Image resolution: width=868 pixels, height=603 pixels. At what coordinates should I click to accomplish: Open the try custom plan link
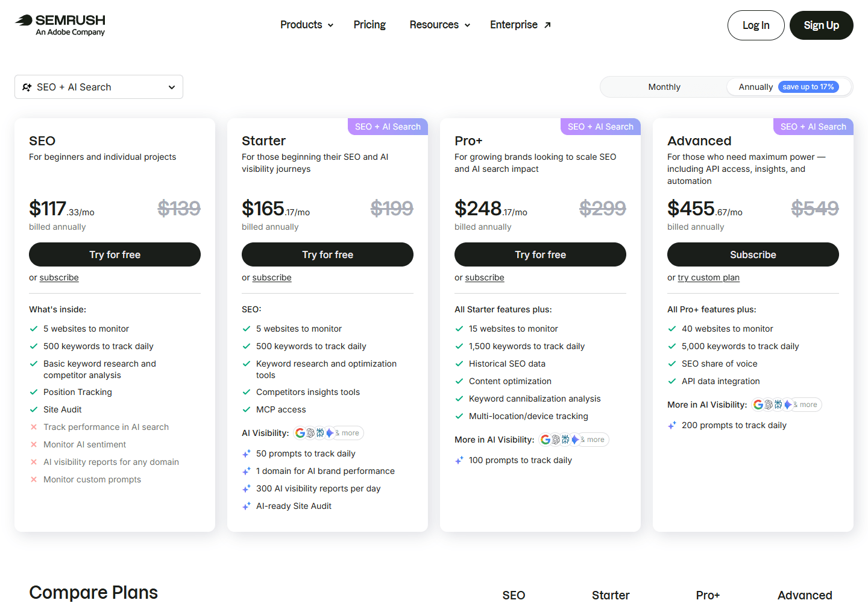pos(709,277)
